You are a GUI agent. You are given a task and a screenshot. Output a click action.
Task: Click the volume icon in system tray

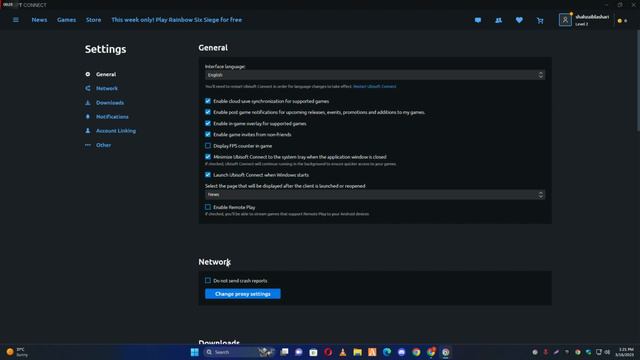607,352
